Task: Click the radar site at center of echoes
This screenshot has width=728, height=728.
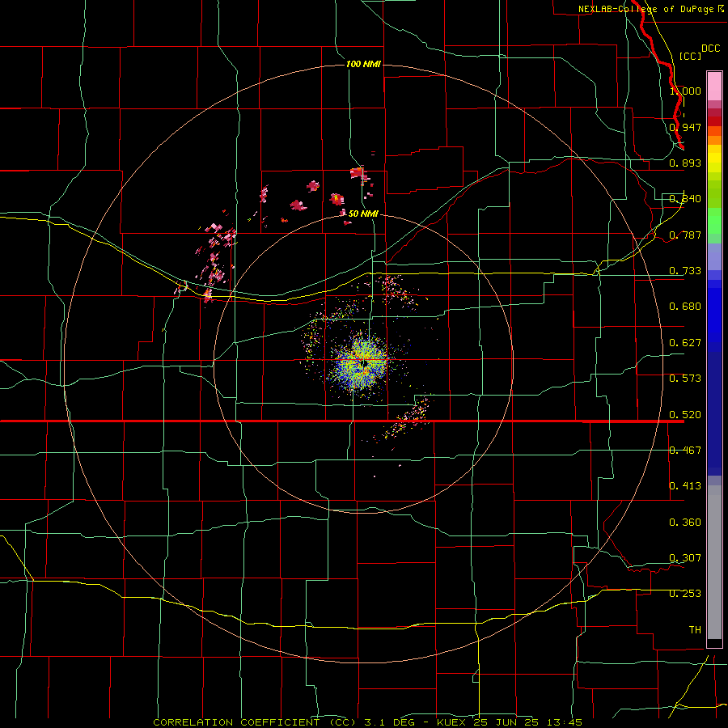Action: coord(365,363)
